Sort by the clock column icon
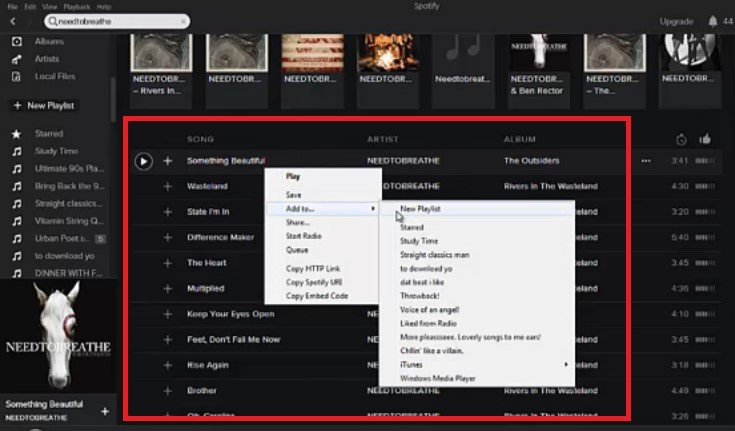 click(x=681, y=139)
